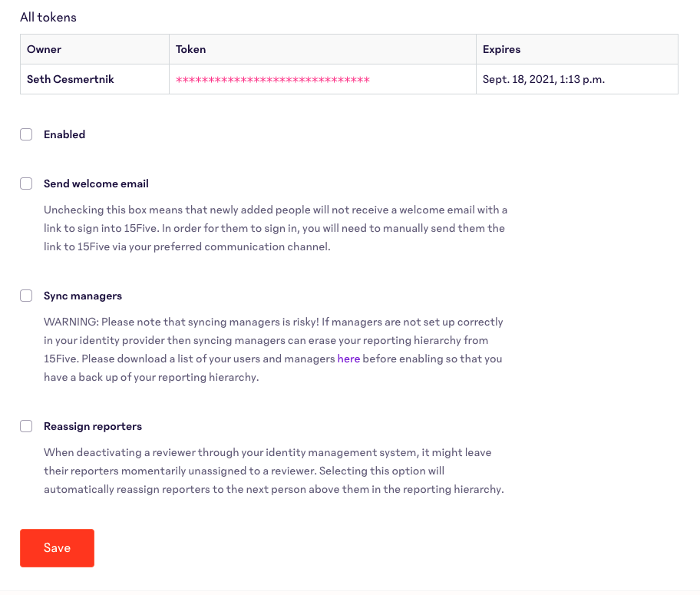Check the Sync managers box
This screenshot has height=595, width=700.
pyautogui.click(x=26, y=296)
